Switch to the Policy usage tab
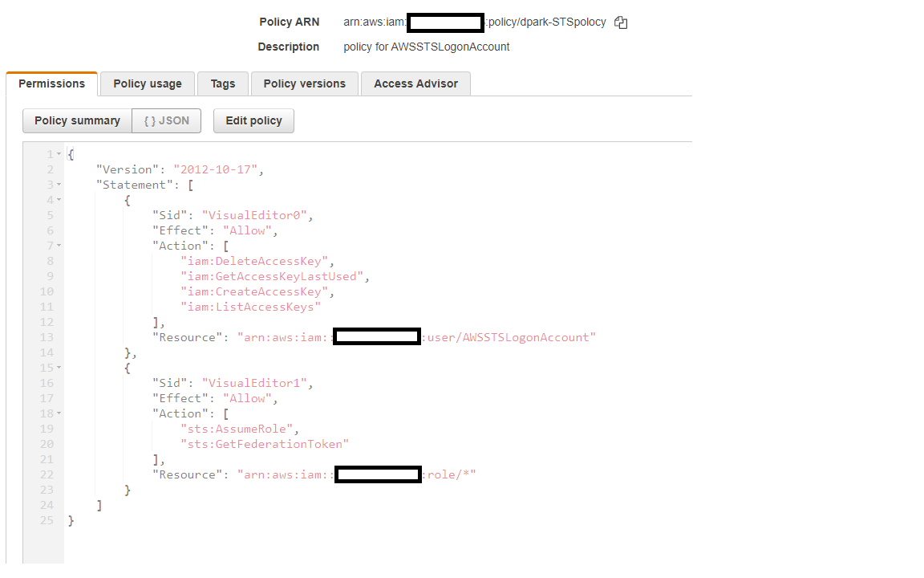Screen dimensions: 924x578 147,83
